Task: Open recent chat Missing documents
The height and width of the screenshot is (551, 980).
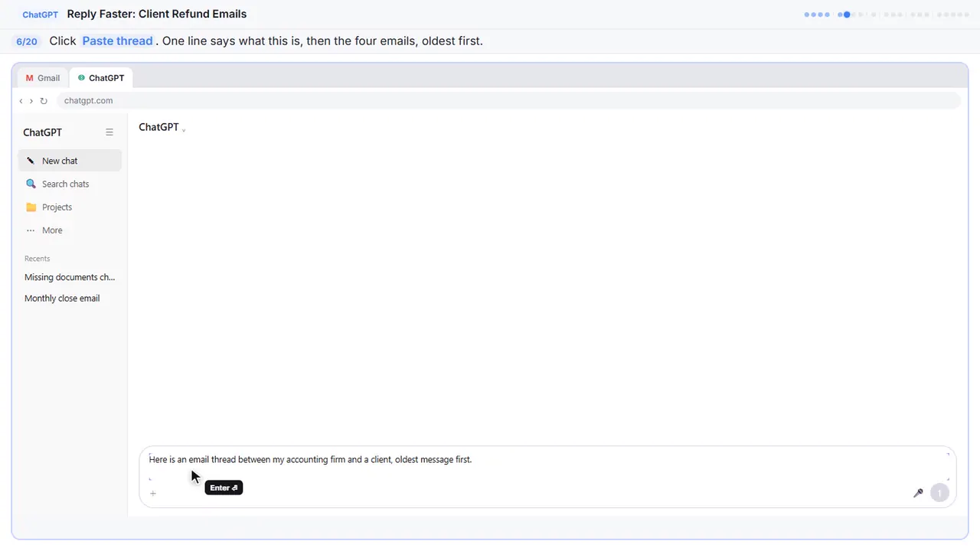Action: [70, 277]
